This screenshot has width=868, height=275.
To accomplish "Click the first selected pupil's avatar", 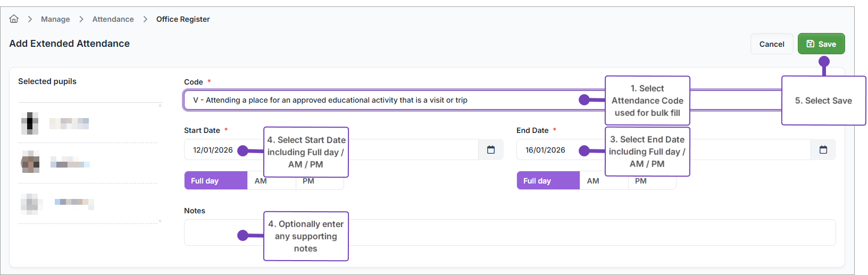I will pyautogui.click(x=30, y=123).
